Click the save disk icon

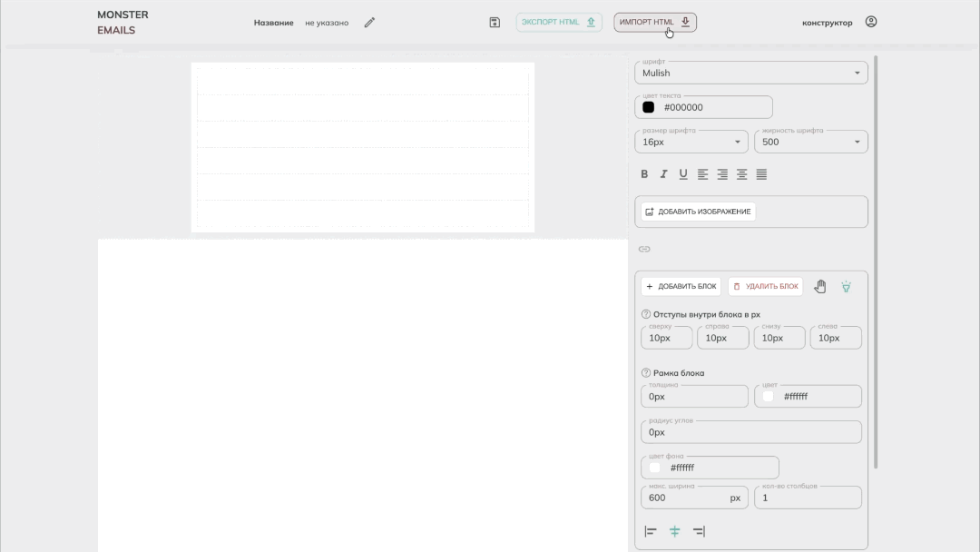click(x=495, y=23)
